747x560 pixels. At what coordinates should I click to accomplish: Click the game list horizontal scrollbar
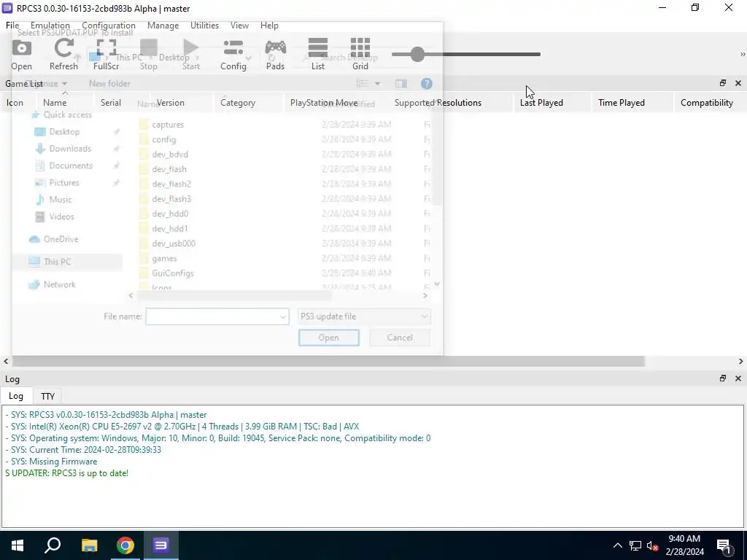[328, 362]
